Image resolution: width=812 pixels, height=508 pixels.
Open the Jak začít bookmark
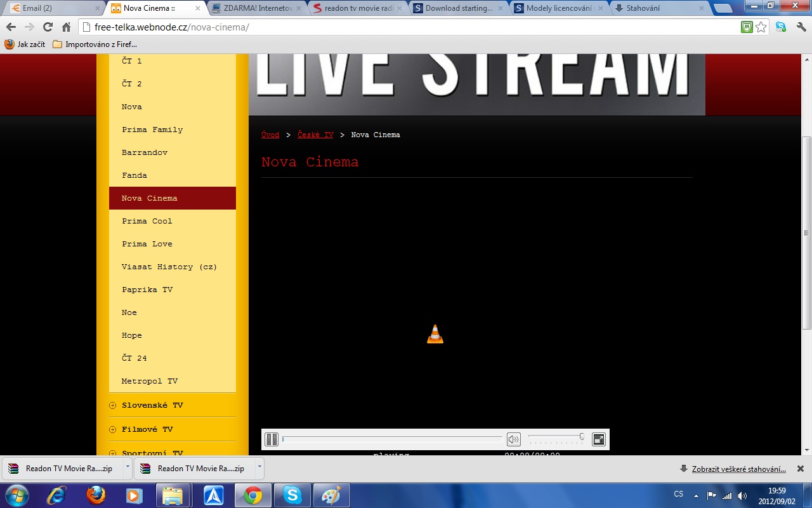tap(25, 44)
